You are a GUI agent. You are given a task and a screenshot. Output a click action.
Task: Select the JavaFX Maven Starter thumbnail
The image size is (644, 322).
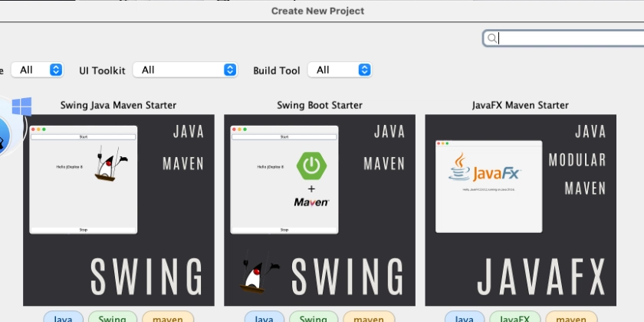click(x=521, y=210)
